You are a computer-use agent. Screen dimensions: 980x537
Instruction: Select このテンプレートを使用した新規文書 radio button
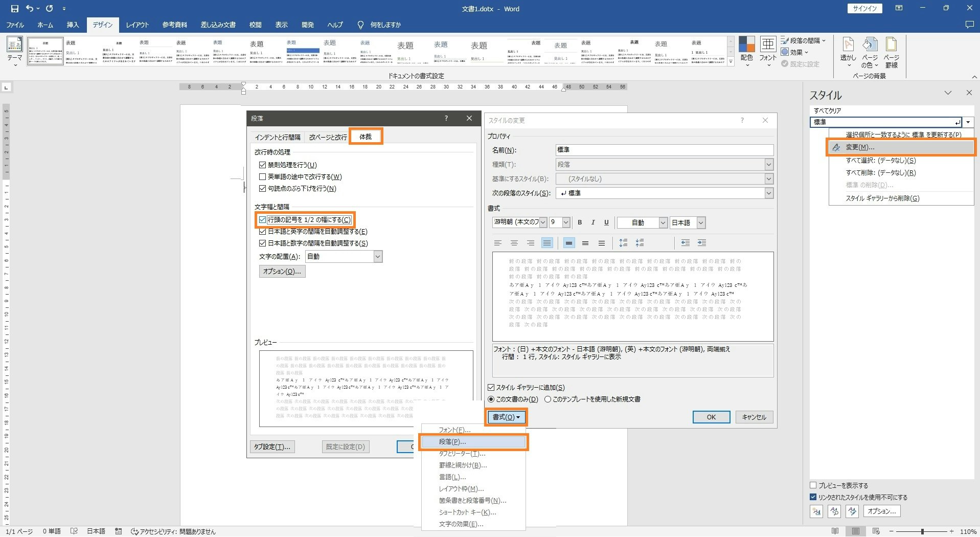[548, 399]
